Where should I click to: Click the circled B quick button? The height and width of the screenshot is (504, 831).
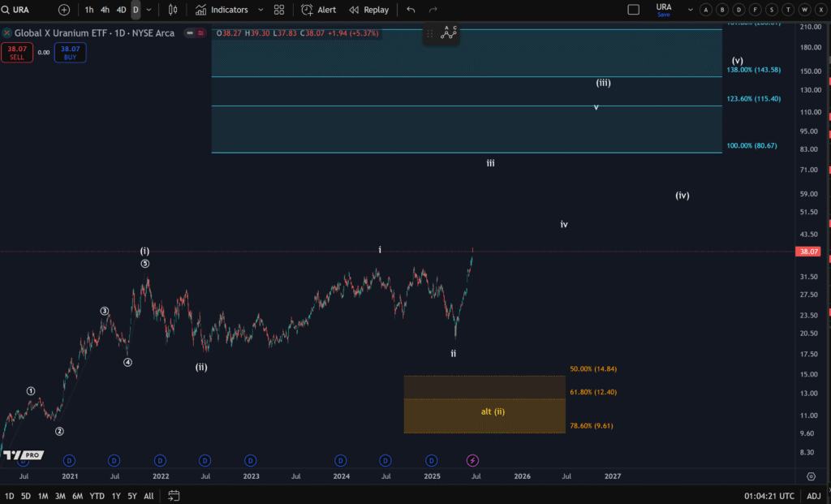721,10
